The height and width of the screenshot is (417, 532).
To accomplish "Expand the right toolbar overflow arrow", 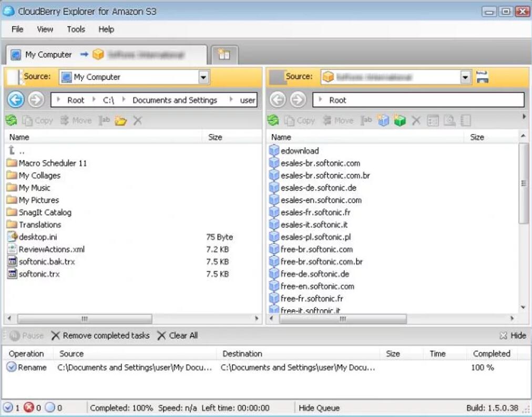I will (523, 117).
